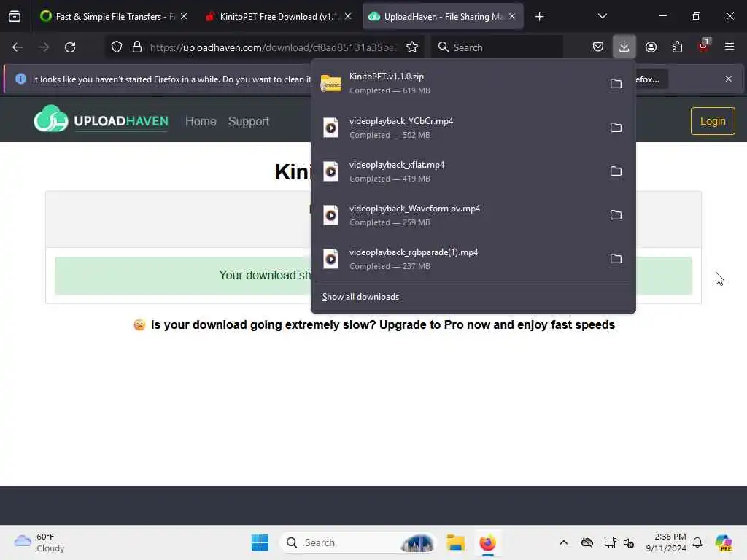
Task: Go back with the back arrow
Action: click(x=18, y=47)
